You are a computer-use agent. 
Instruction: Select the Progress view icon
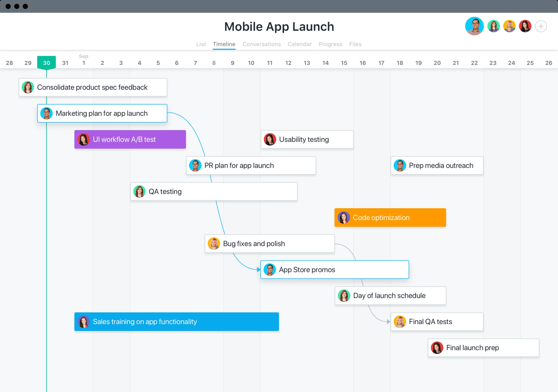[x=330, y=44]
